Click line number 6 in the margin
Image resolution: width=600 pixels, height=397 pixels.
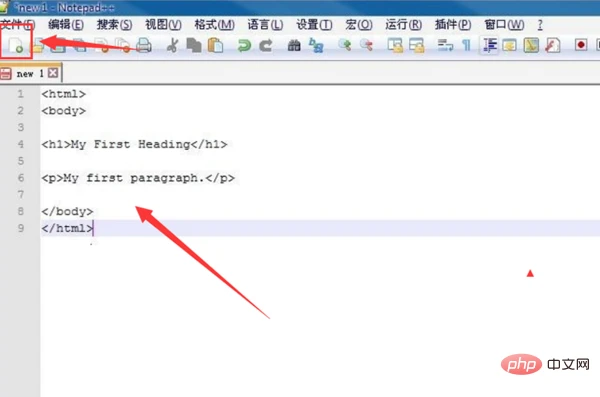click(21, 178)
